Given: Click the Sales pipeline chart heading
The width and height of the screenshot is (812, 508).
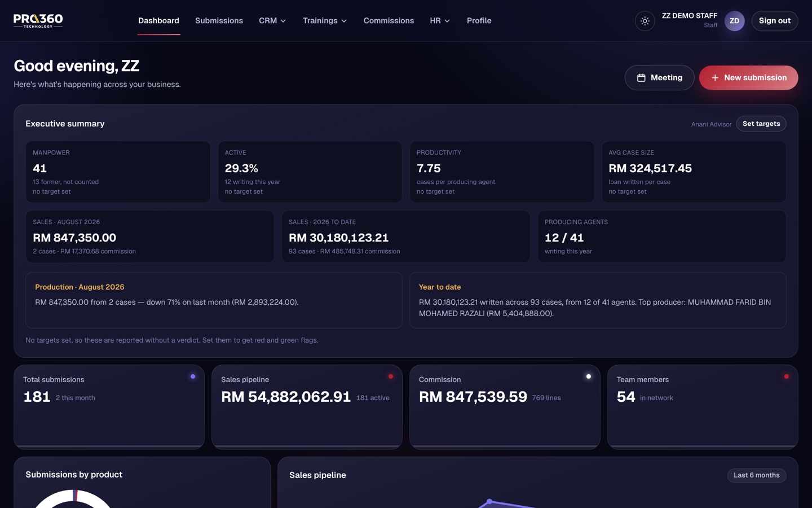Looking at the screenshot, I should pos(317,475).
